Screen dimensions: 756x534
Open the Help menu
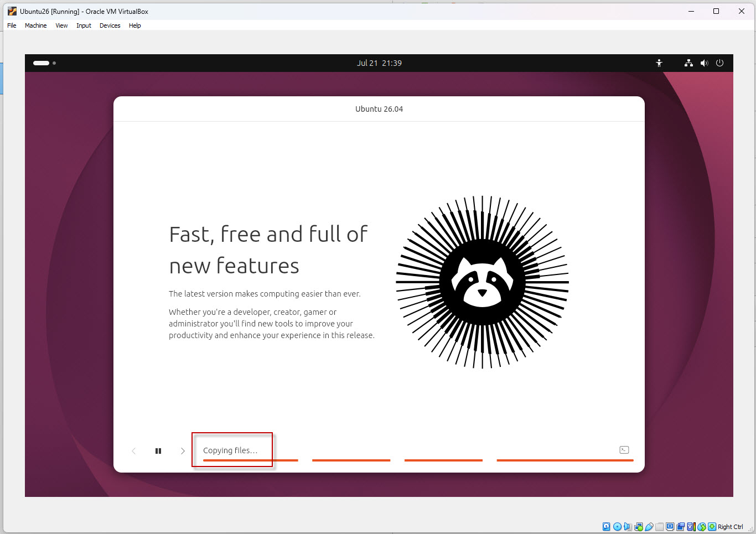click(x=134, y=25)
